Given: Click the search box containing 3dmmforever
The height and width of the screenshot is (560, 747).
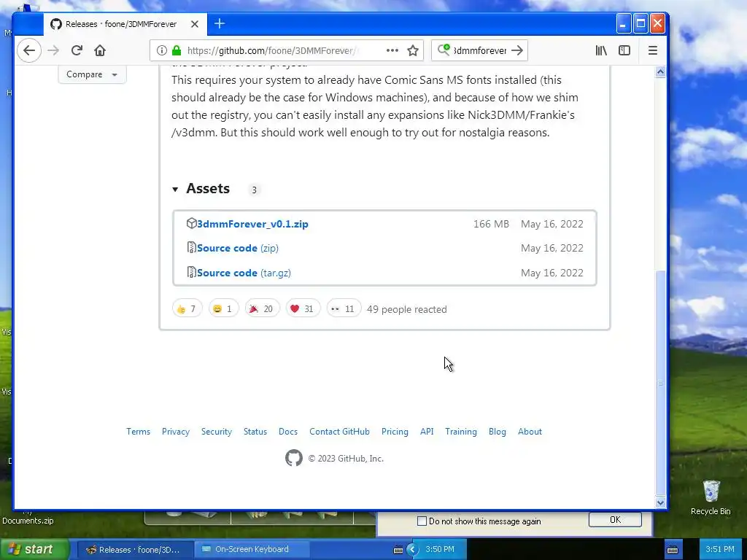Looking at the screenshot, I should tap(479, 50).
